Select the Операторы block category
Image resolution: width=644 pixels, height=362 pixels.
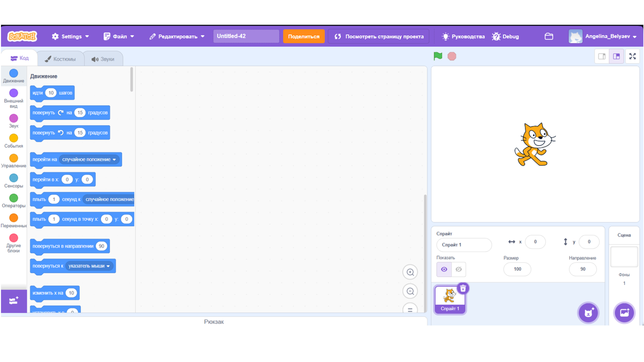click(x=13, y=201)
